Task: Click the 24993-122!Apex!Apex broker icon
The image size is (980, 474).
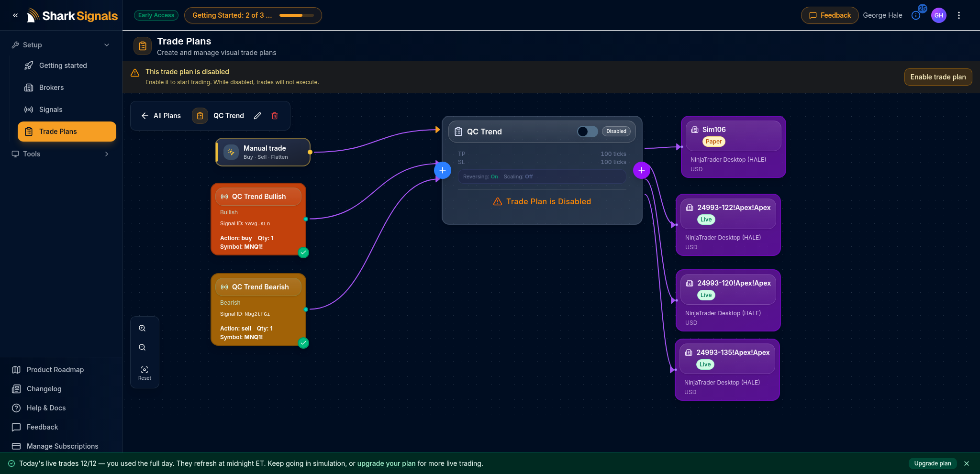Action: (690, 208)
